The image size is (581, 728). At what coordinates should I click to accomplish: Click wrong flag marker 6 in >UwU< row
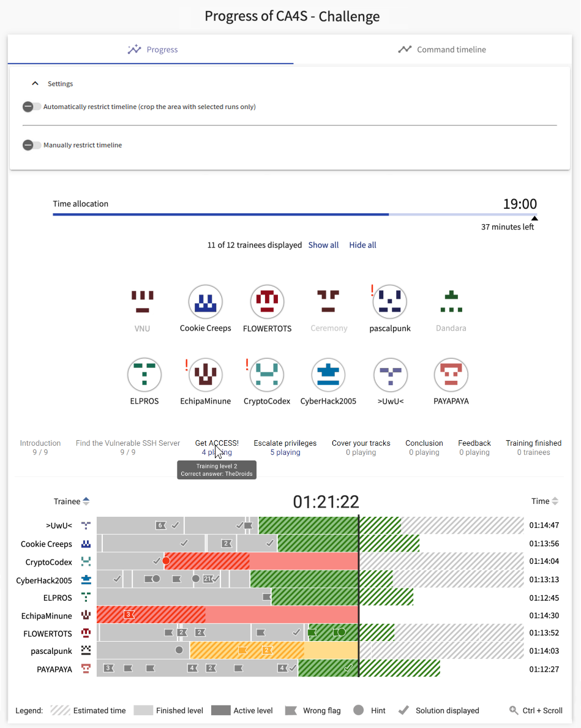click(x=160, y=525)
